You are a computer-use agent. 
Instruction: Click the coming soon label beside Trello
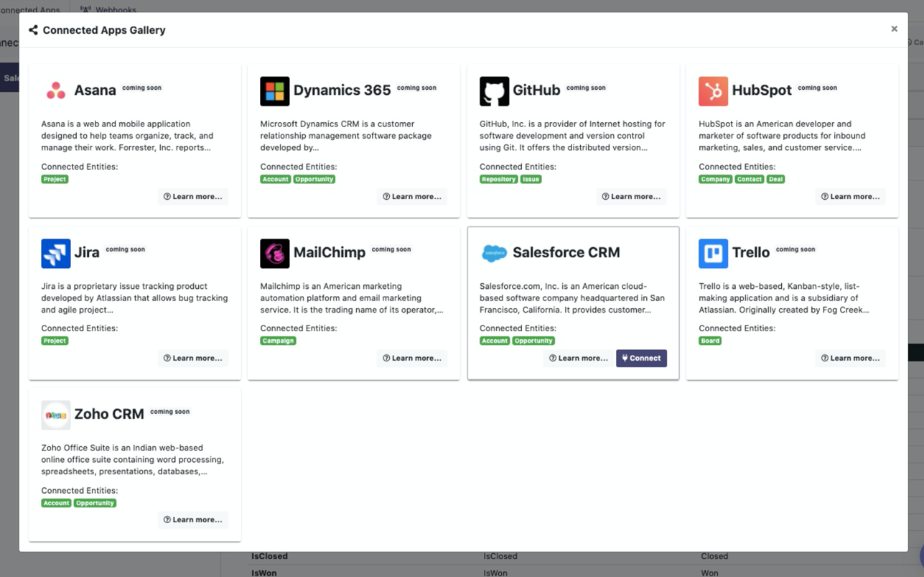[x=795, y=249]
